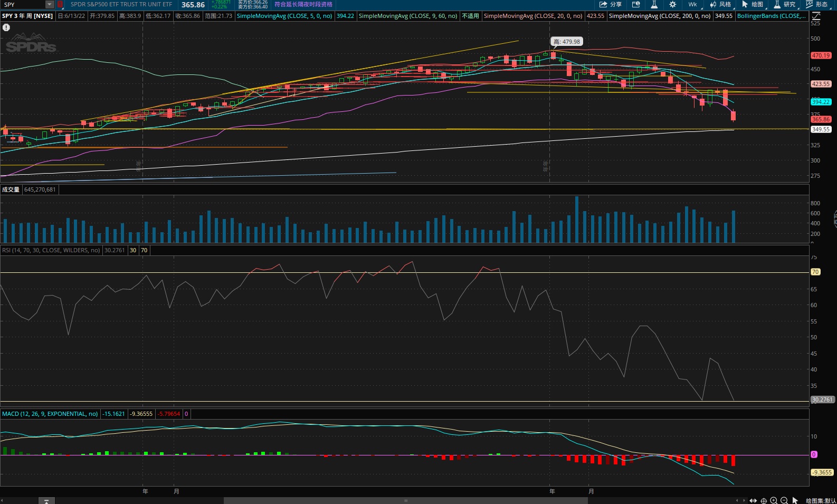Image resolution: width=837 pixels, height=504 pixels.
Task: Click the horizontal chart scrollbar thumb
Action: pyautogui.click(x=406, y=500)
